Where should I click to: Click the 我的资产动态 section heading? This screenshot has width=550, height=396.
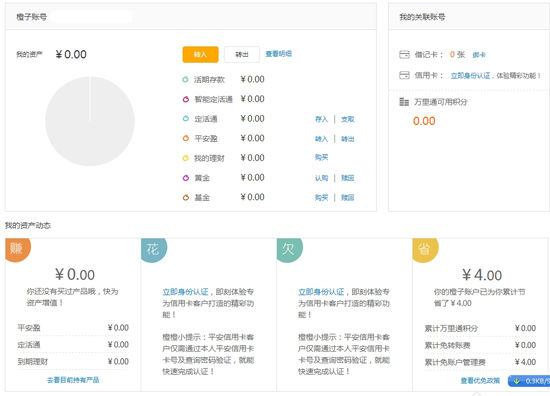click(x=28, y=225)
